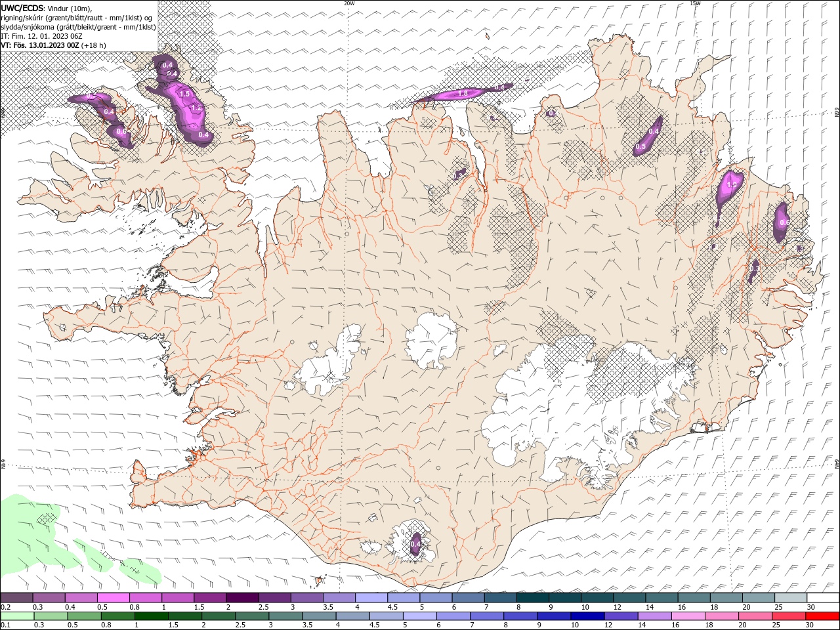The image size is (840, 630).
Task: Click the 'slydda/snjókoma' legend description line
Action: [78, 27]
